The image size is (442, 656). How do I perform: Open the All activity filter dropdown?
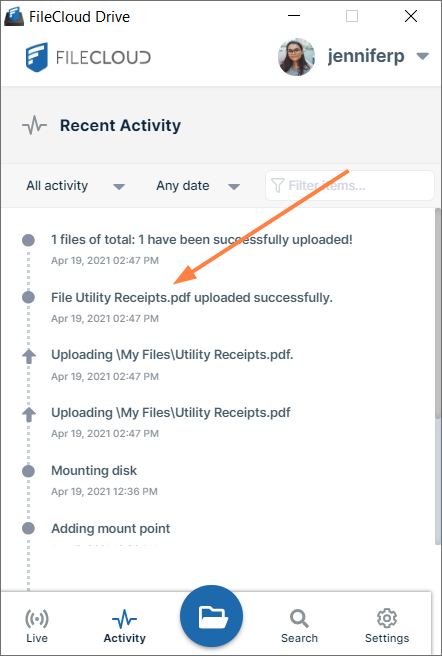click(x=75, y=186)
